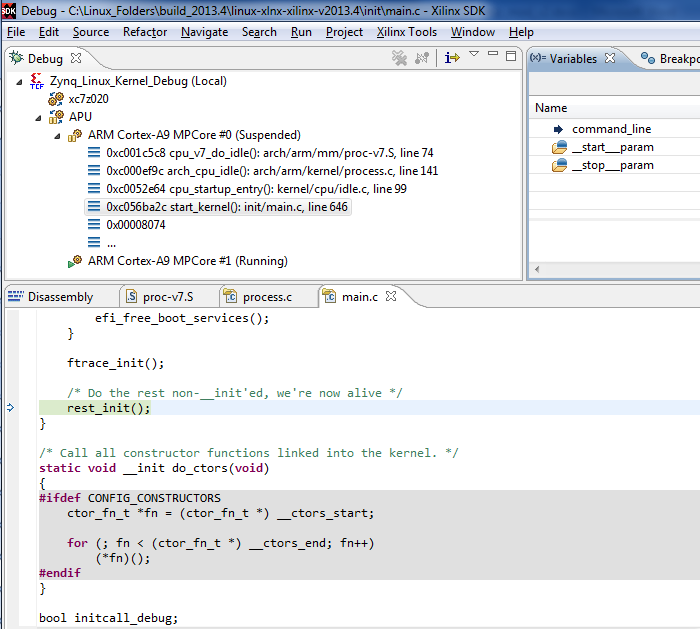Select Zynq_Linux_Kernel_Debug (Local) entry
700x629 pixels.
(138, 81)
